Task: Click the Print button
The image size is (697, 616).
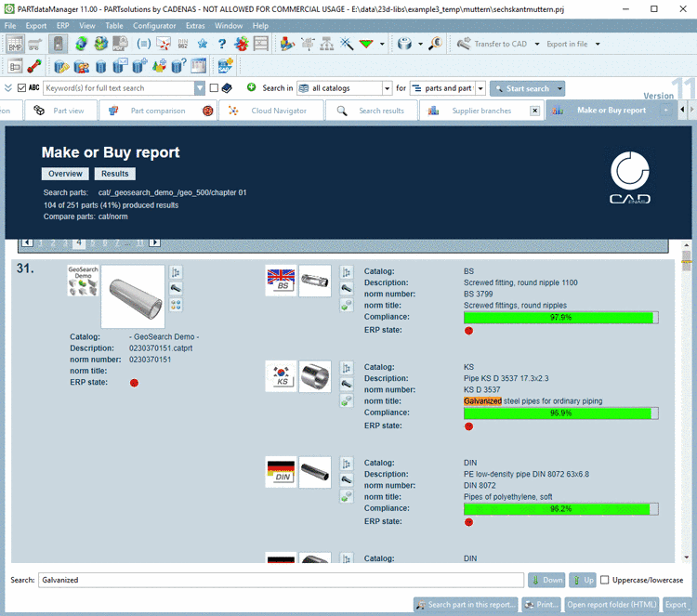Action: pos(541,605)
